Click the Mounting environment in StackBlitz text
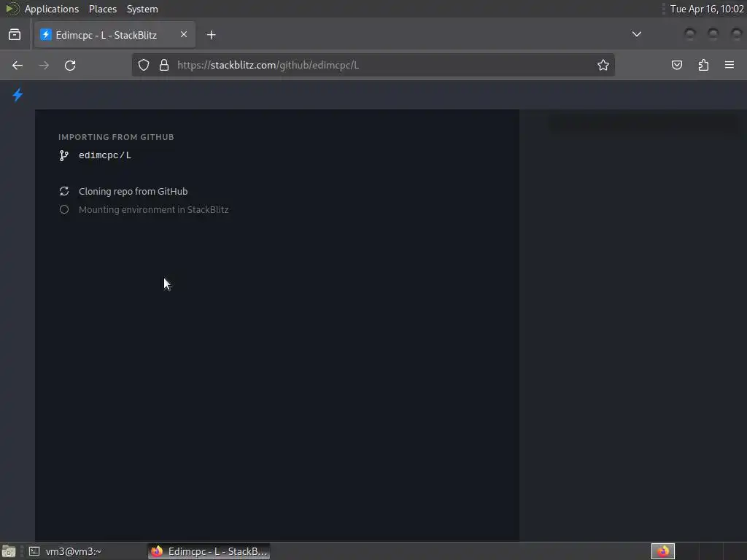The image size is (747, 560). [153, 209]
